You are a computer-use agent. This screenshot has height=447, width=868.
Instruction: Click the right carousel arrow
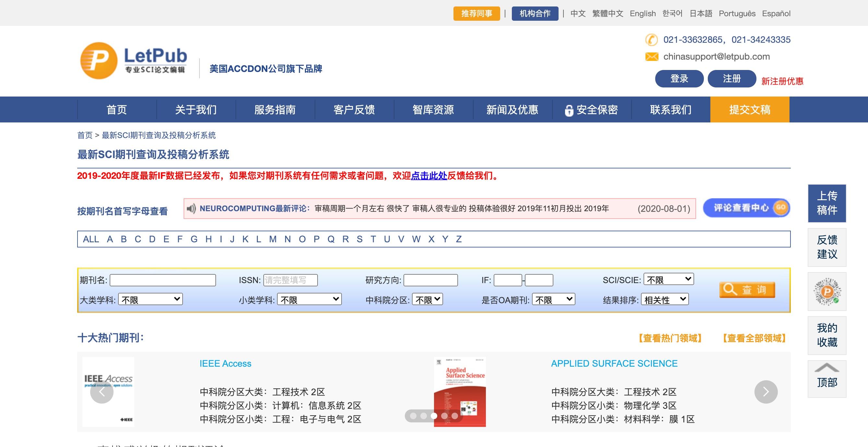pyautogui.click(x=766, y=392)
